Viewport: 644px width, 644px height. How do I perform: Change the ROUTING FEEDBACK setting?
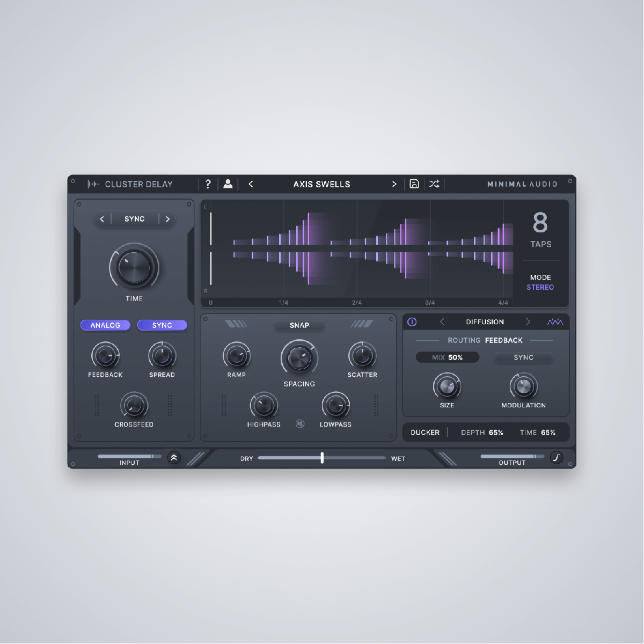(x=503, y=340)
